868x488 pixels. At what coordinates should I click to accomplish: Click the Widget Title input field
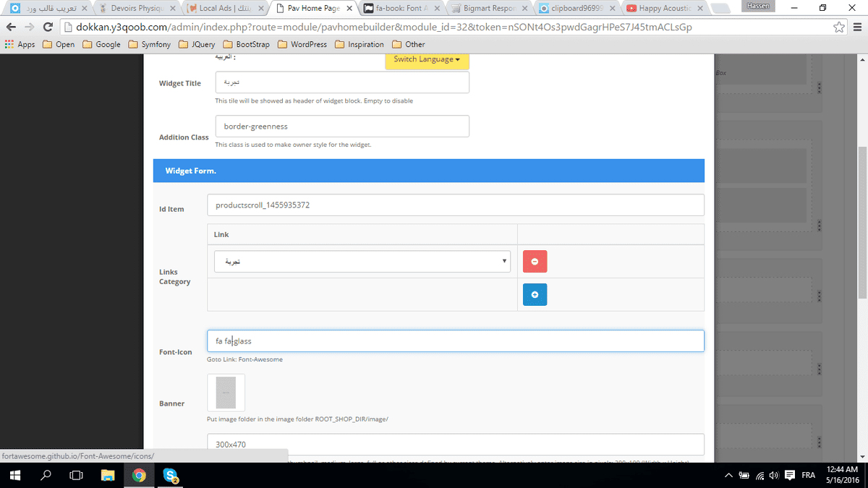342,82
